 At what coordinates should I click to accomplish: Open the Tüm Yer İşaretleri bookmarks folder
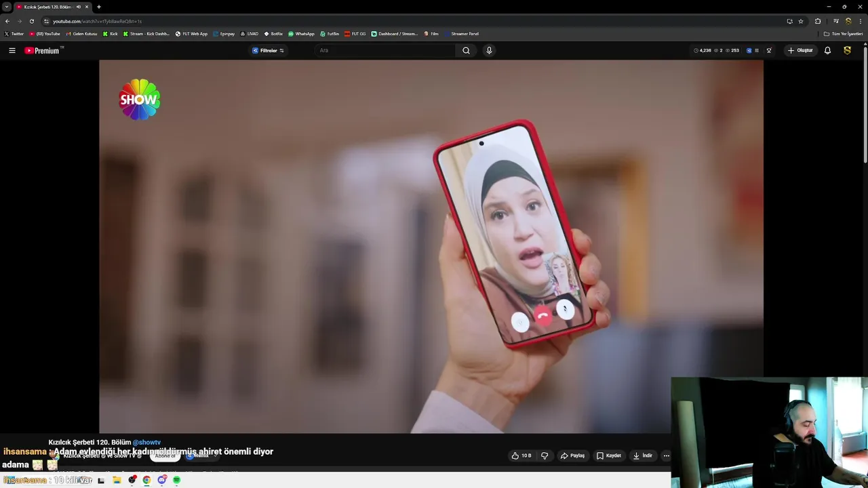[x=844, y=34]
